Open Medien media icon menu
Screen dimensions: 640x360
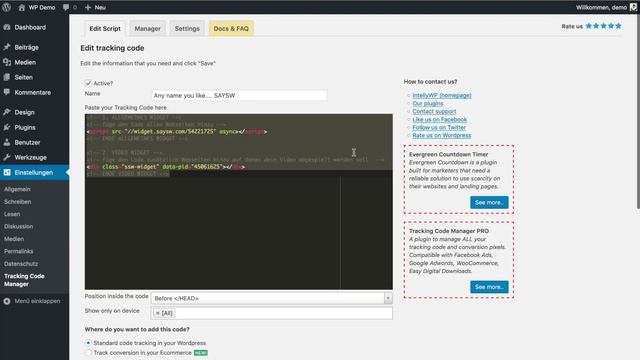tap(7, 62)
